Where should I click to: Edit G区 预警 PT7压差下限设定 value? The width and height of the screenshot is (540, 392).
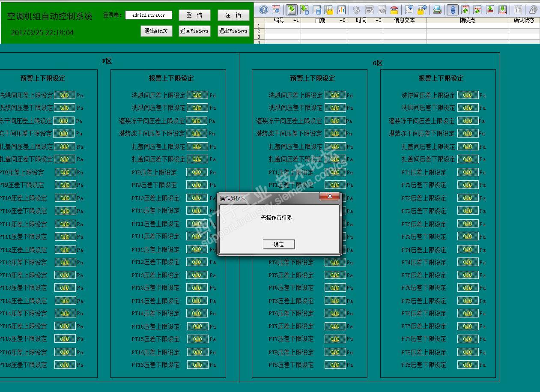coord(335,339)
